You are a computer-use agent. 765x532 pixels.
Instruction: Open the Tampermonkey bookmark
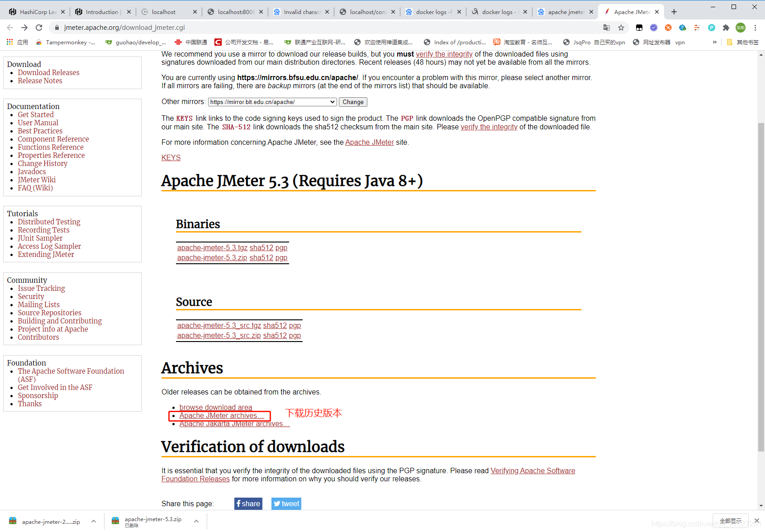[x=65, y=42]
